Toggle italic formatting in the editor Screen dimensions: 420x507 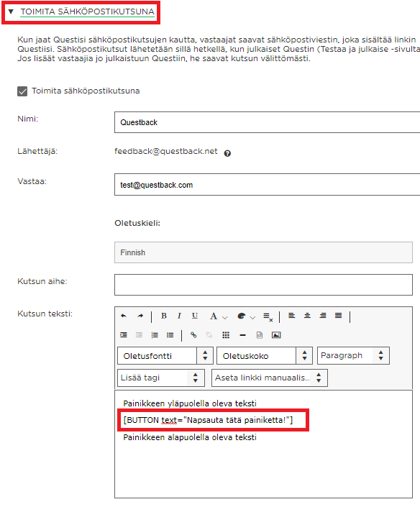click(x=179, y=316)
